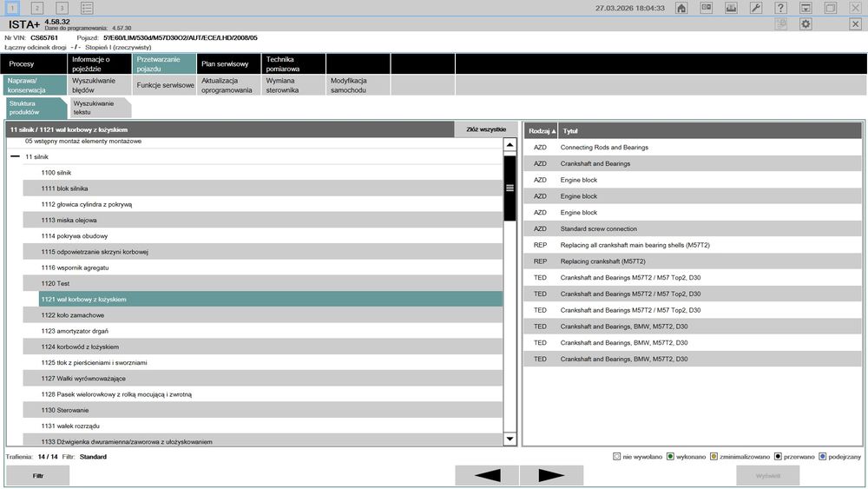Switch to operation tab number 3
This screenshot has width=868, height=489.
[x=62, y=8]
